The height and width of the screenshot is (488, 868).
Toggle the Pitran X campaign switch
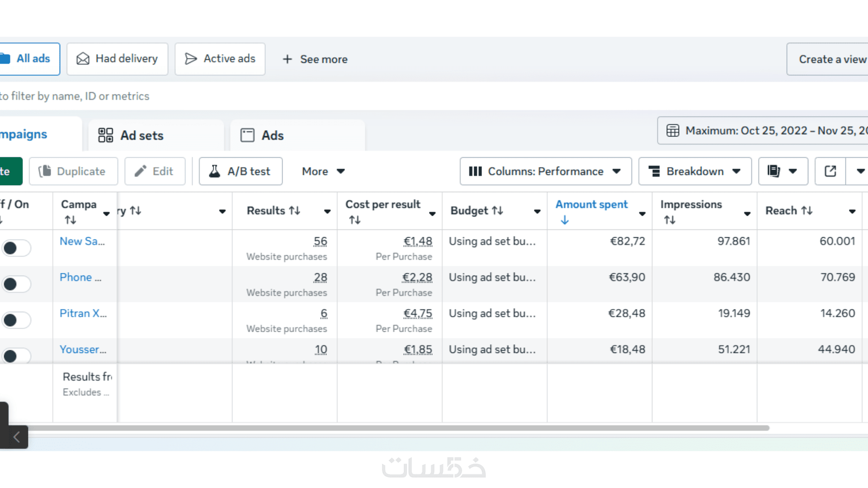[16, 320]
